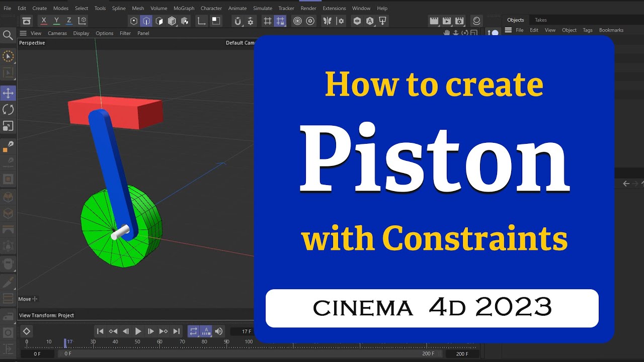Viewport: 644px width, 362px height.
Task: Open the MoGraph menu
Action: coord(184,8)
